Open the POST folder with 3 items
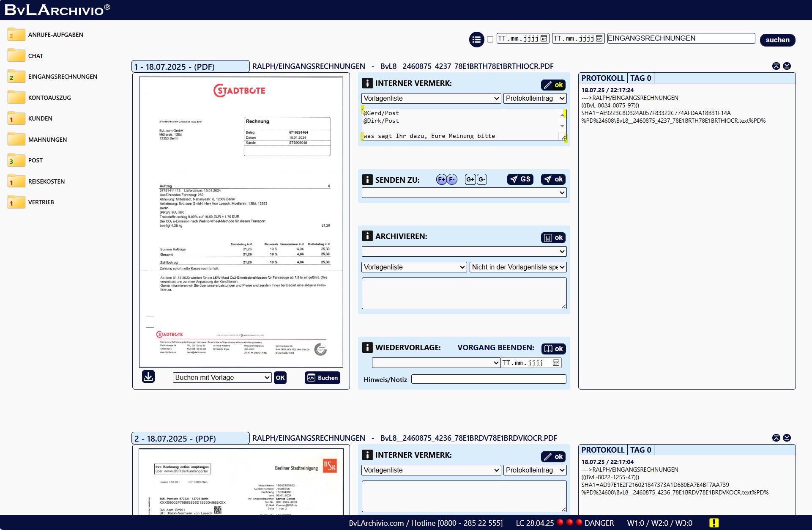 tap(35, 160)
